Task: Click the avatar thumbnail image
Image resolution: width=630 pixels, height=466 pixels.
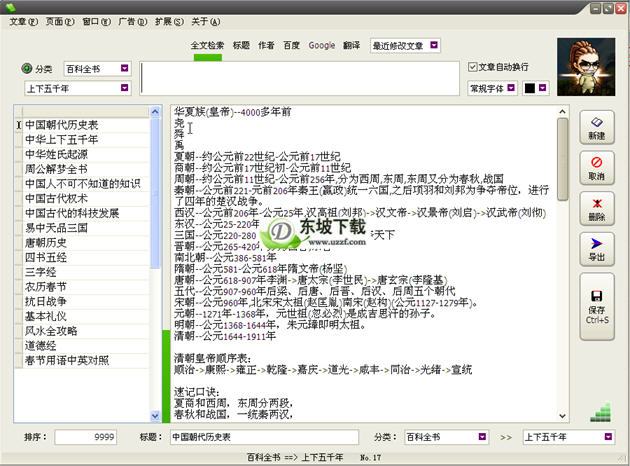Action: point(586,67)
